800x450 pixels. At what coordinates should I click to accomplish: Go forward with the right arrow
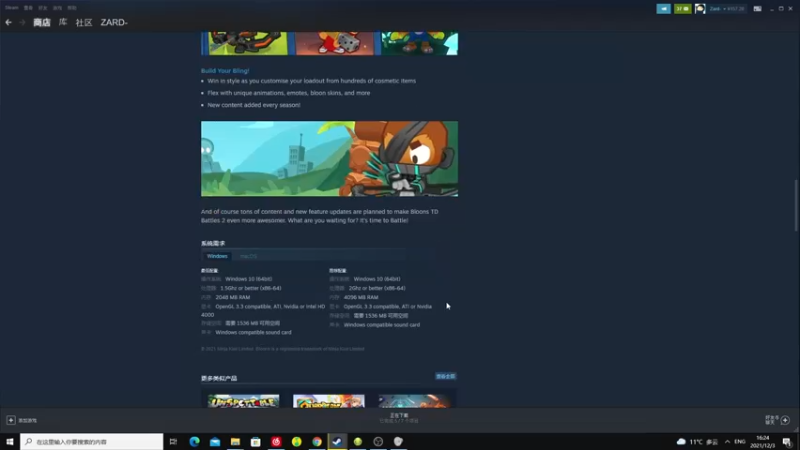tap(22, 22)
